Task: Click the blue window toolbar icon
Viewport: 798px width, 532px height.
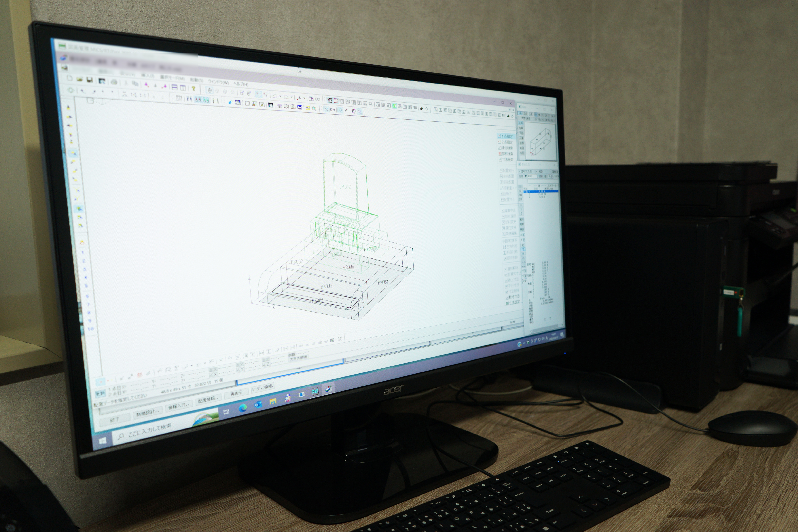Action: coord(300,107)
